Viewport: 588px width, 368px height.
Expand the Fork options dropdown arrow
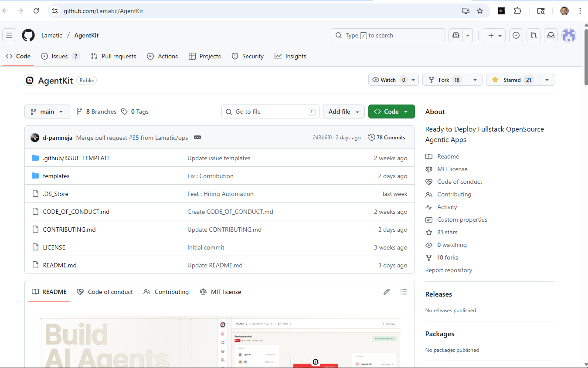point(475,80)
